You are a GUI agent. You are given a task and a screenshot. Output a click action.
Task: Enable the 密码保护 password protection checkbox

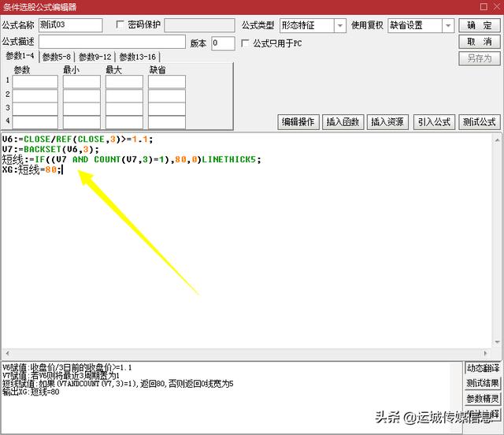click(120, 24)
